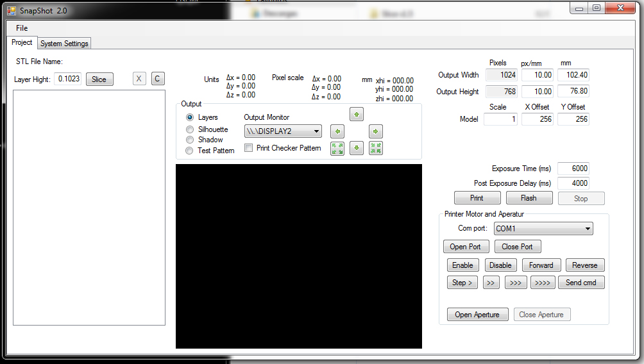Enable Print Checker Pattern checkbox

[x=249, y=148]
